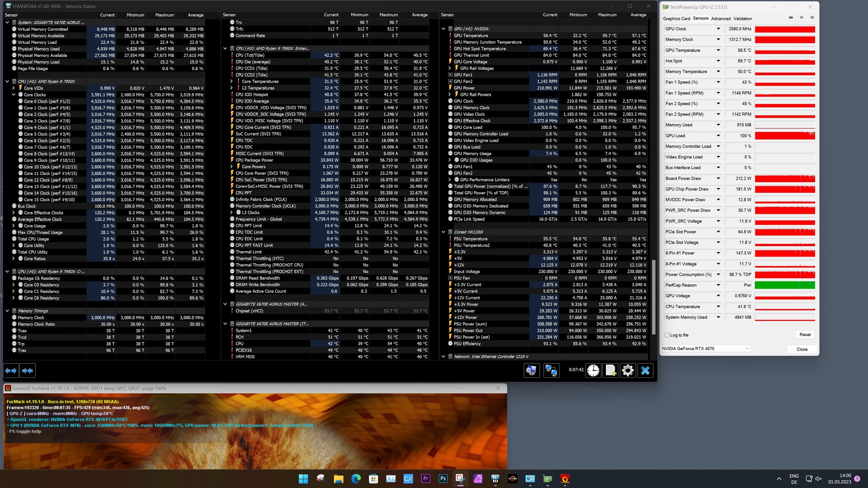Click the start logging sheet icon
The width and height of the screenshot is (868, 488).
pyautogui.click(x=610, y=371)
